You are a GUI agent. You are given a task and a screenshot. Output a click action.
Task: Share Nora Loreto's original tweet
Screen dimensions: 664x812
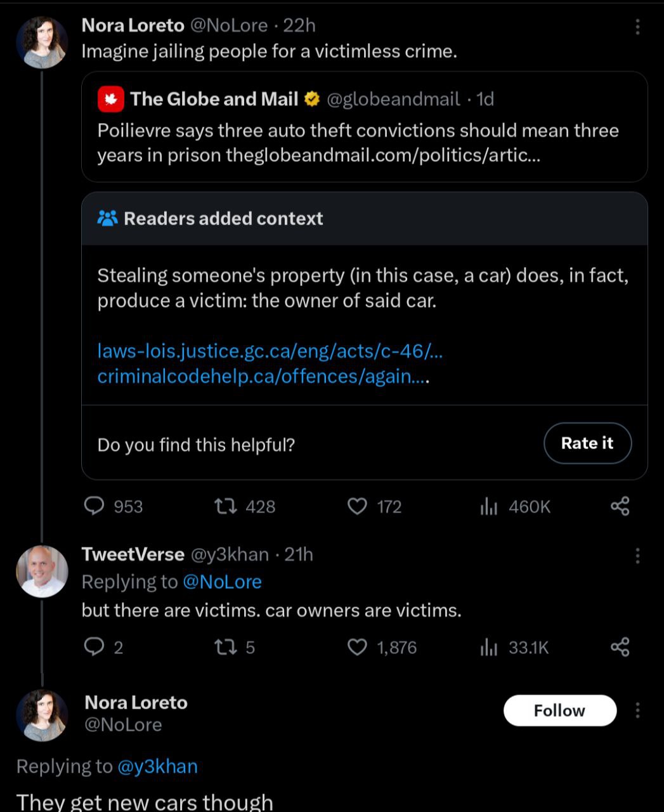[x=620, y=506]
